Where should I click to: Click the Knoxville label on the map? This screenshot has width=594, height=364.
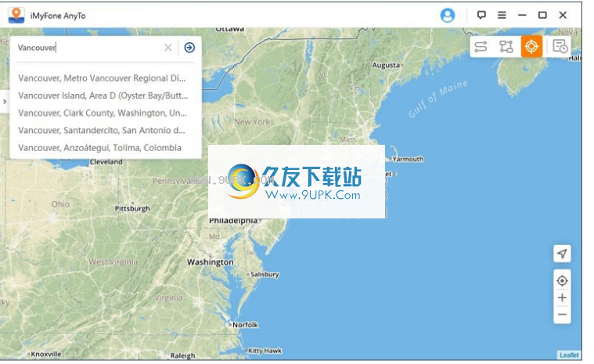46,354
